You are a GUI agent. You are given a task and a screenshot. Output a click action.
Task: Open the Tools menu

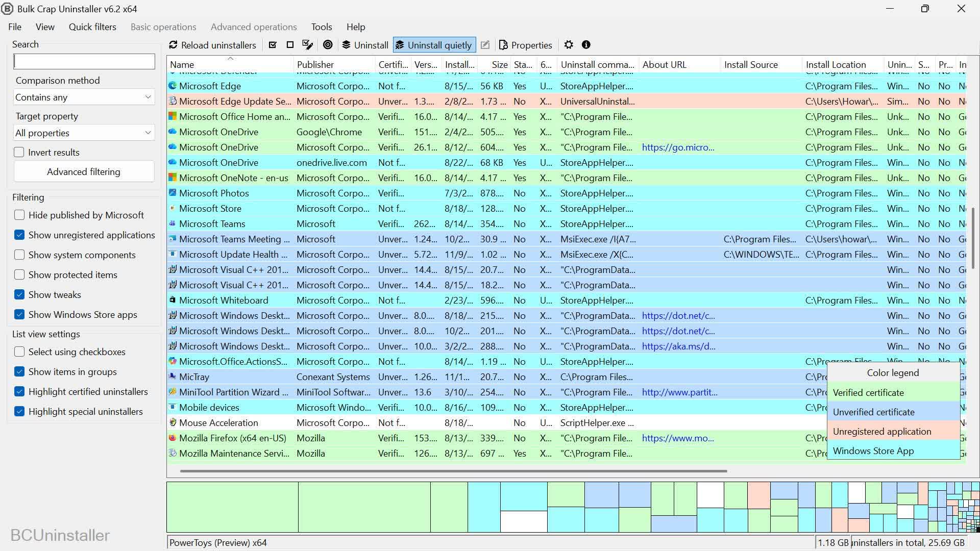(x=322, y=27)
